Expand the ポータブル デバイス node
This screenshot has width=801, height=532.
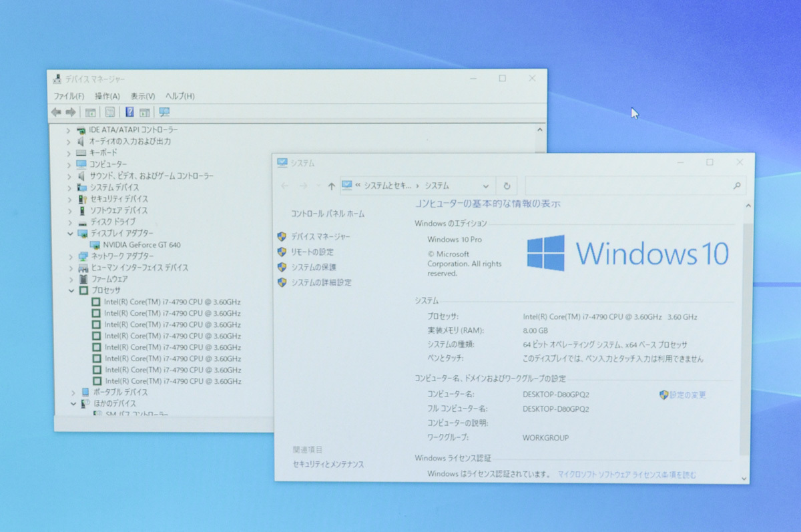pyautogui.click(x=73, y=392)
